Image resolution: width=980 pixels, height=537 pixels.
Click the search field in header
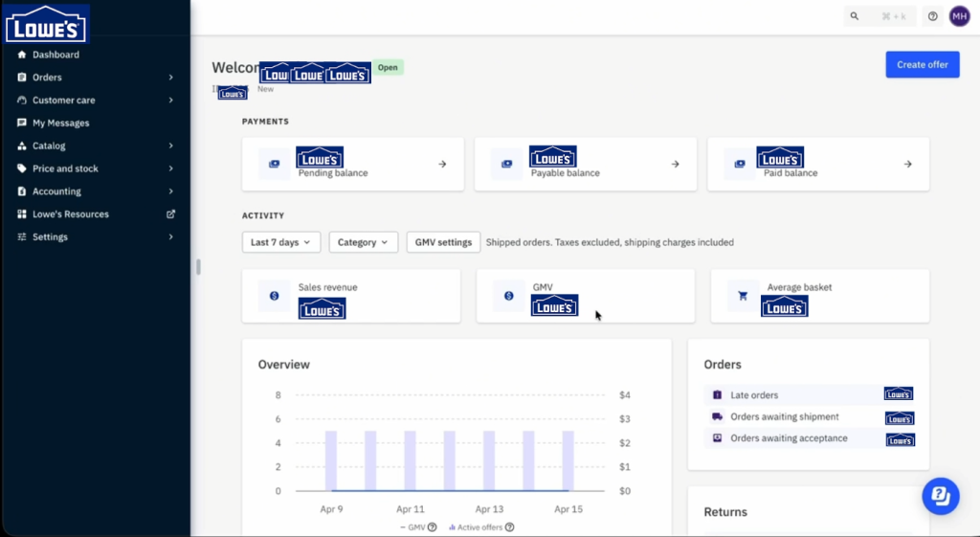[x=880, y=16]
